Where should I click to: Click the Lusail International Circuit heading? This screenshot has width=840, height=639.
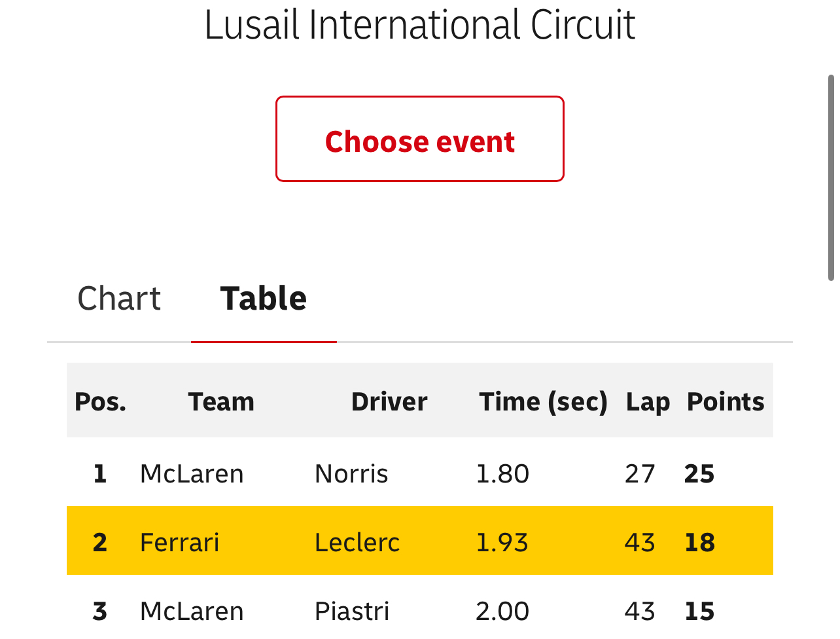coord(420,25)
